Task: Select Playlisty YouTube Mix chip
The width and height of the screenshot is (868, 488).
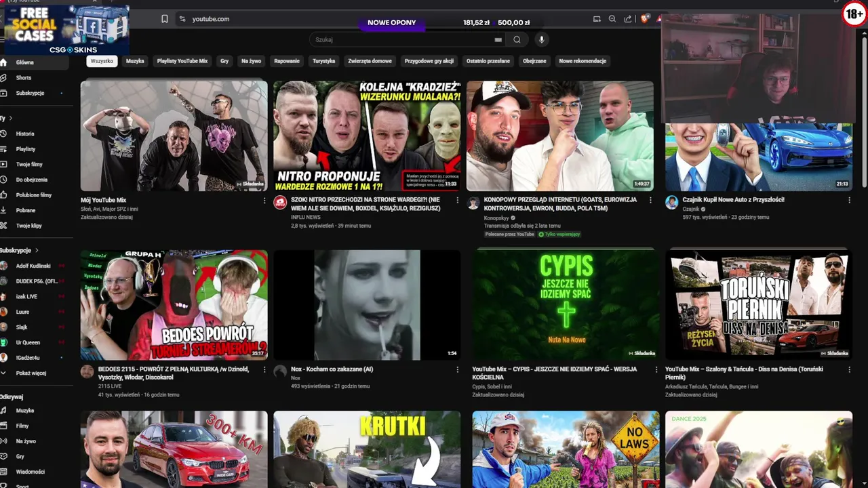Action: [182, 61]
